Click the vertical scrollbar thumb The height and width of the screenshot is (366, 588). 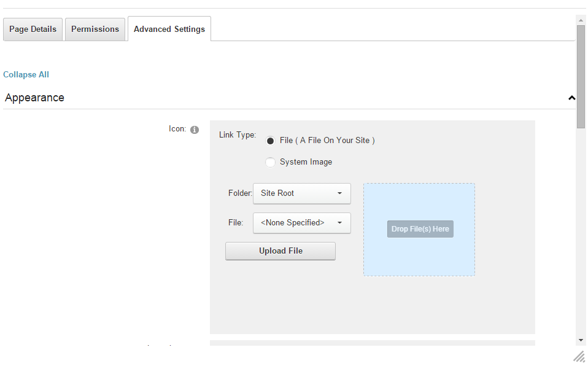(581, 77)
